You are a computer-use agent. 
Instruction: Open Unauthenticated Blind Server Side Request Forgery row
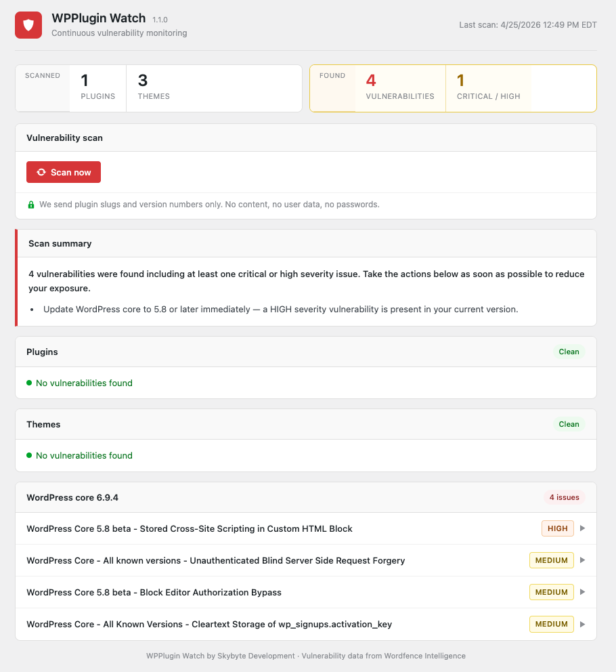(x=306, y=560)
